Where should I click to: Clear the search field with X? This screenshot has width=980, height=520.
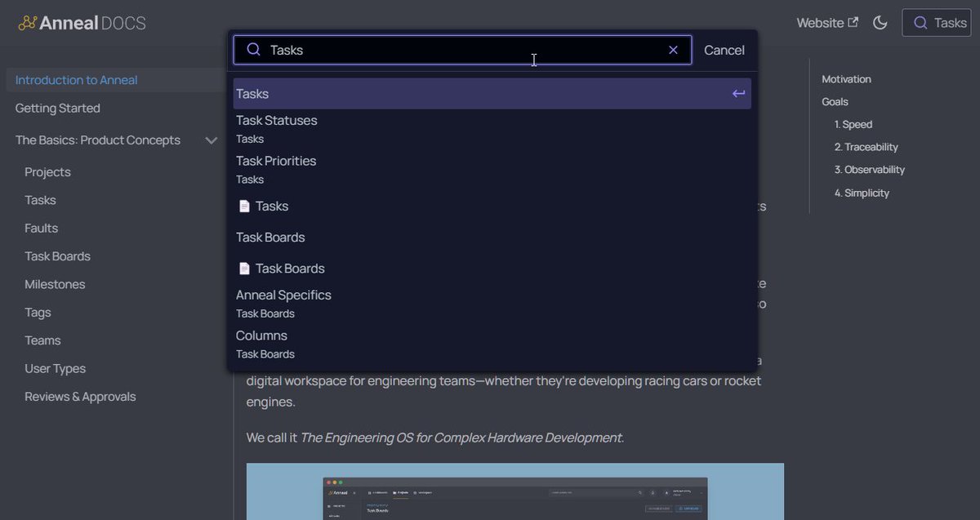point(673,50)
